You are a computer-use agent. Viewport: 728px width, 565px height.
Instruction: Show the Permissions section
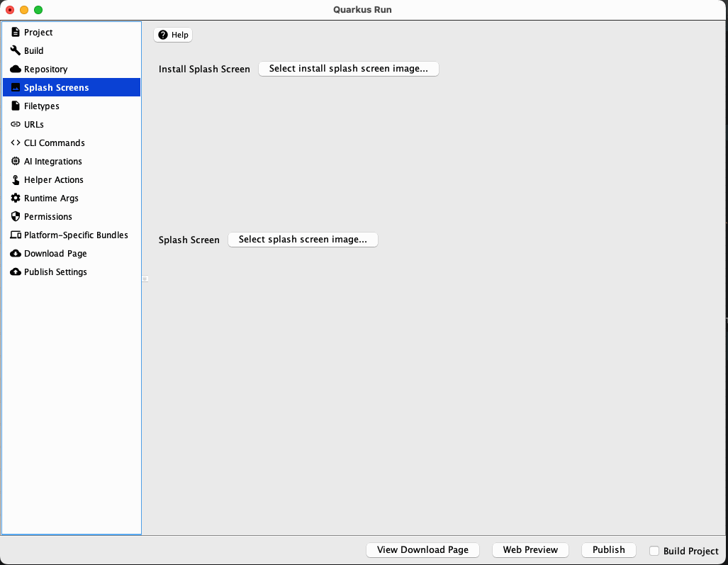(72, 217)
